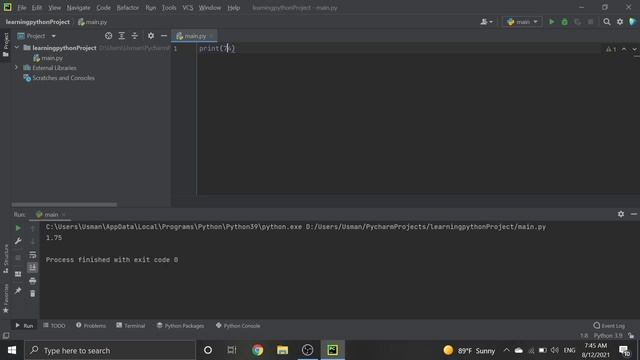Hide the Project tool window
The width and height of the screenshot is (640, 360).
164,36
